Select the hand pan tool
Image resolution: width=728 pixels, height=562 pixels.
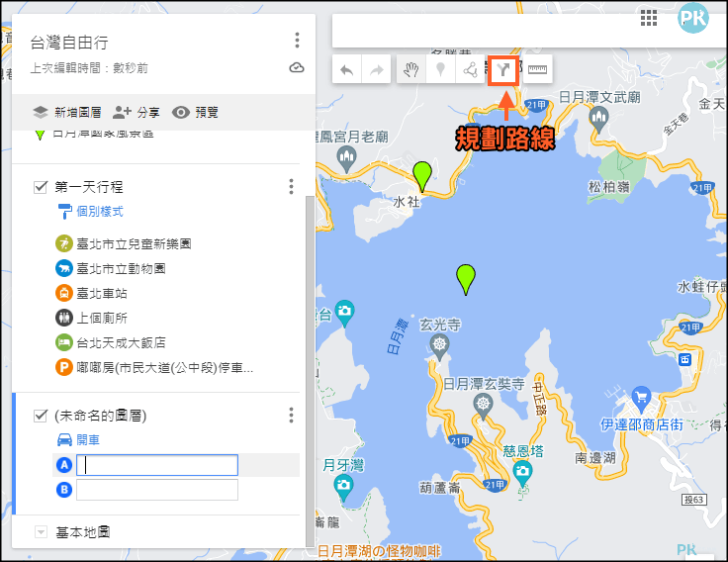pyautogui.click(x=410, y=70)
